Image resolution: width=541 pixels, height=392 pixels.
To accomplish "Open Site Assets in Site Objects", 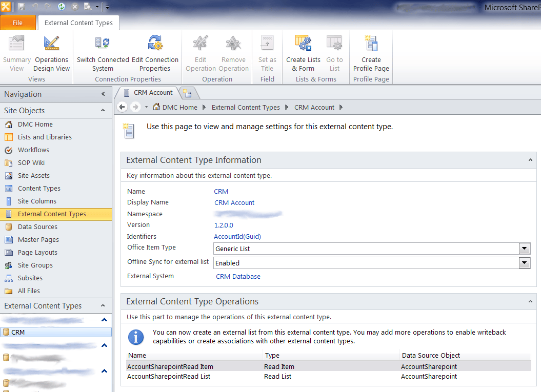I will (34, 175).
